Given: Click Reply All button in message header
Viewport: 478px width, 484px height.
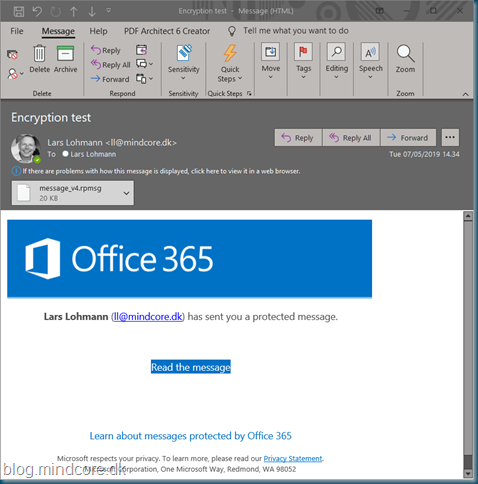Looking at the screenshot, I should (x=351, y=138).
